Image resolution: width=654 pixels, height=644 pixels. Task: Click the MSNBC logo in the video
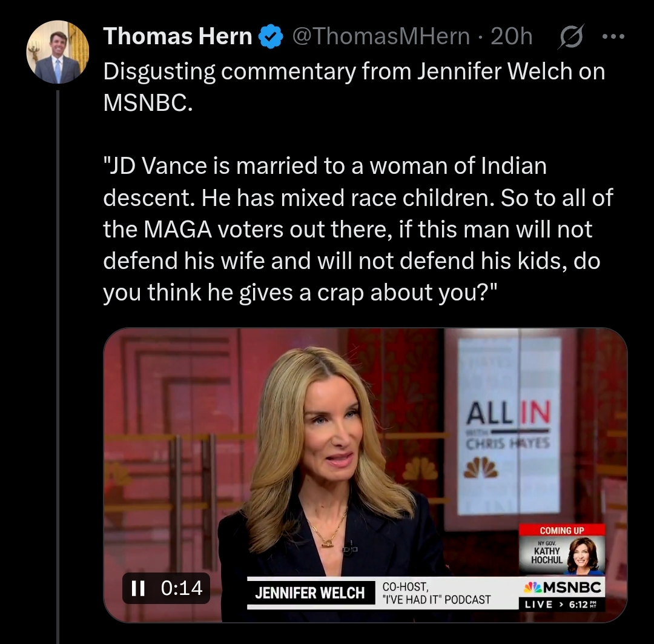point(562,587)
